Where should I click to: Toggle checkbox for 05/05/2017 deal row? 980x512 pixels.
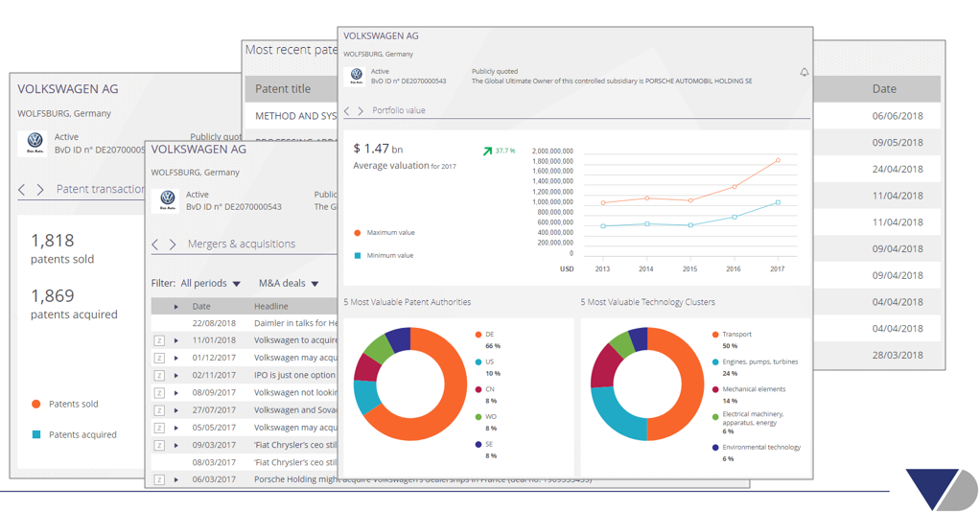(159, 429)
